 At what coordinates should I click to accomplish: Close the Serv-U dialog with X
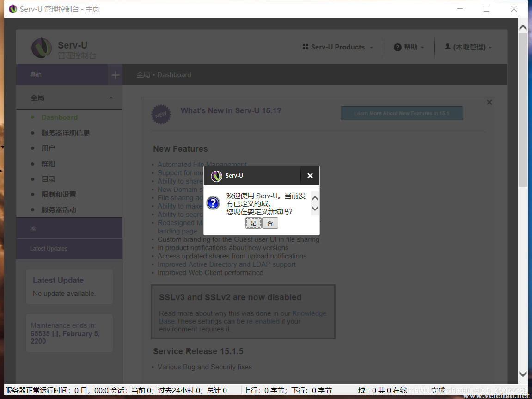310,175
